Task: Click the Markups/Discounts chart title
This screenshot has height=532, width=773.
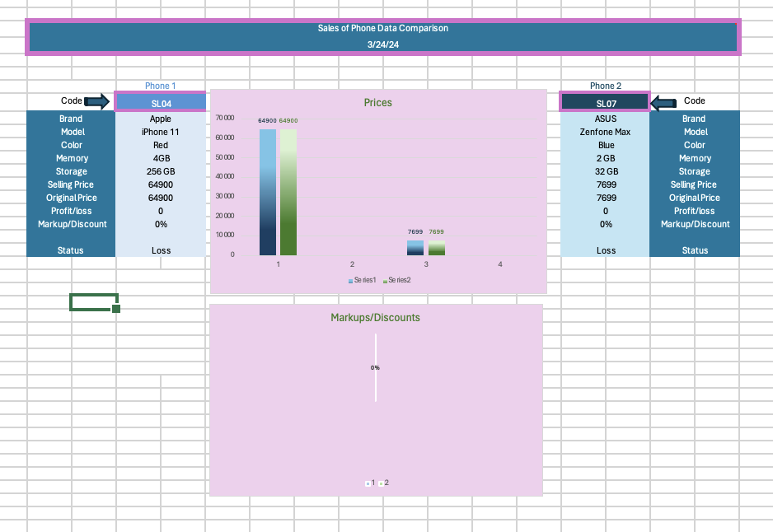Action: [x=375, y=317]
